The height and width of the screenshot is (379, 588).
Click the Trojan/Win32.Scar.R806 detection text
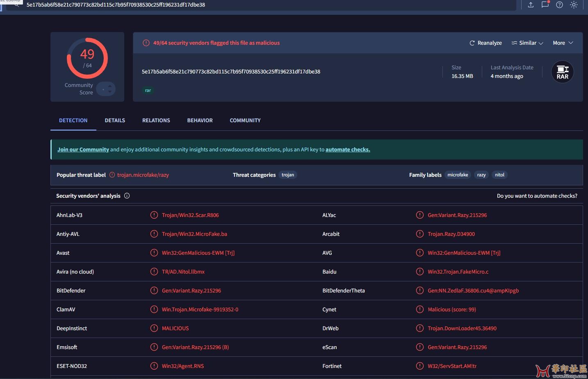click(190, 215)
